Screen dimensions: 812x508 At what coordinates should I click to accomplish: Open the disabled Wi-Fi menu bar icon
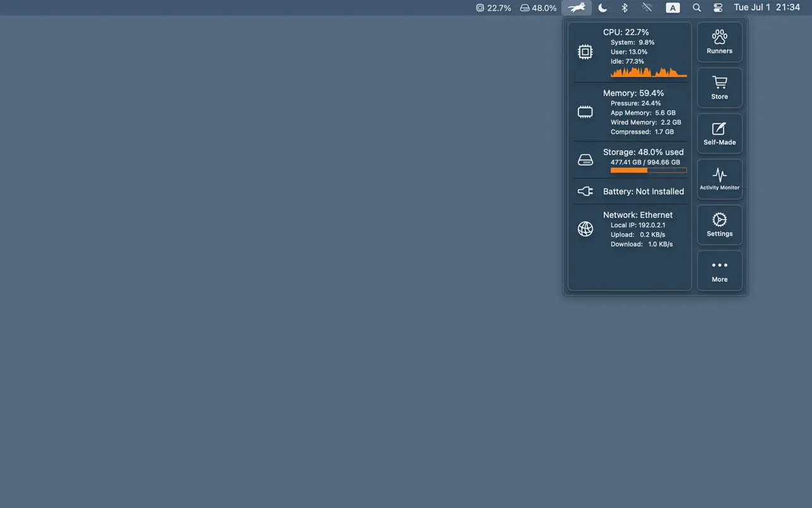pos(647,8)
